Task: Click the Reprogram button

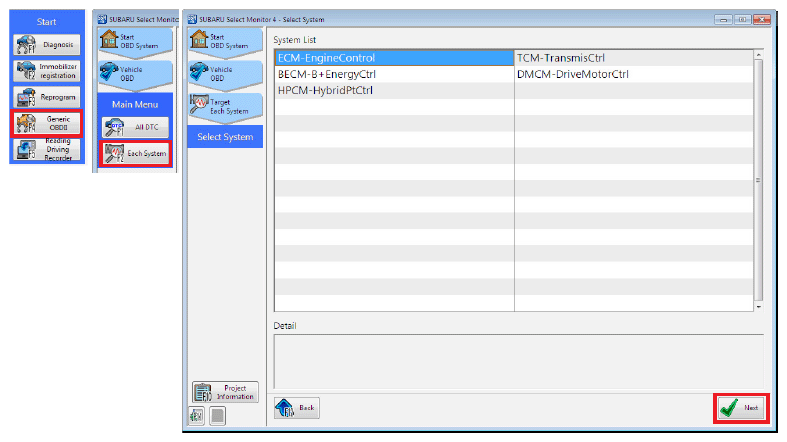Action: tap(47, 97)
